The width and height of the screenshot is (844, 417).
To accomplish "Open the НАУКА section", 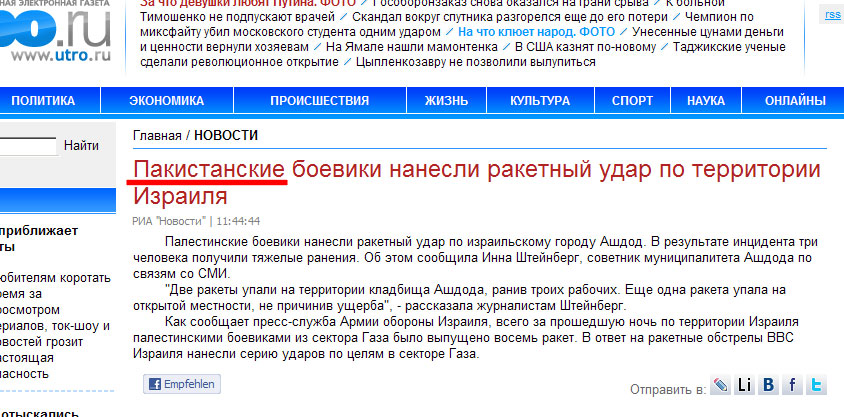I will (x=706, y=101).
